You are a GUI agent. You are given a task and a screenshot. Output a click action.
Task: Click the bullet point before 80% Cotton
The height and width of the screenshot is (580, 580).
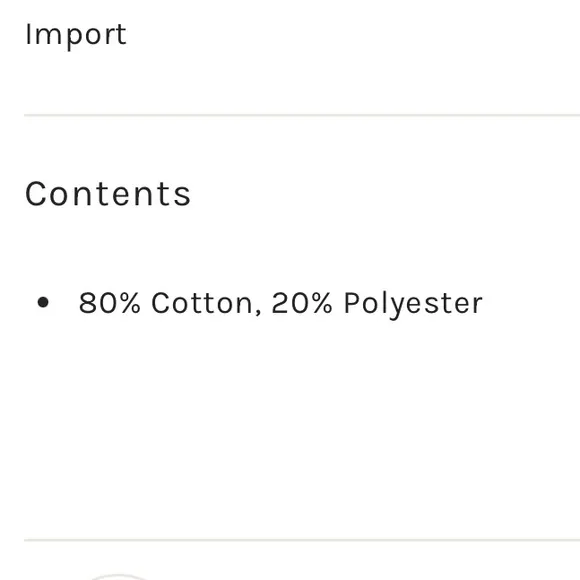coord(43,302)
